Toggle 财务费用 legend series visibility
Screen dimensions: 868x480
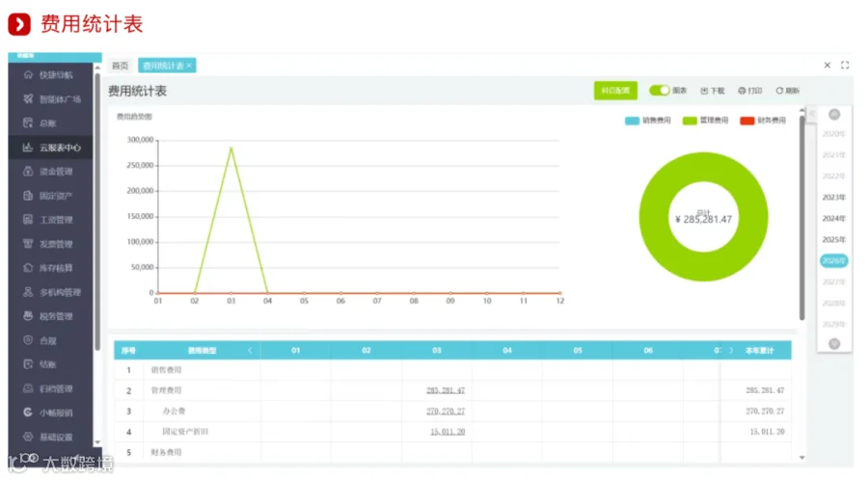tap(763, 120)
